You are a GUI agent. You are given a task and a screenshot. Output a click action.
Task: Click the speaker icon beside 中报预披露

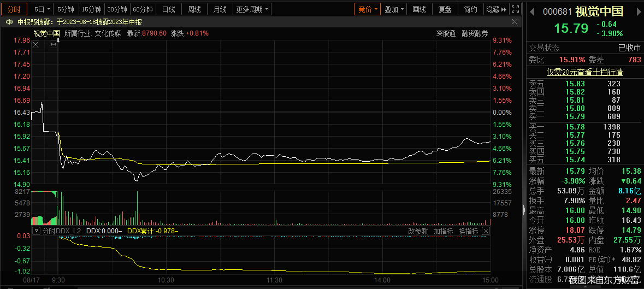[x=9, y=22]
